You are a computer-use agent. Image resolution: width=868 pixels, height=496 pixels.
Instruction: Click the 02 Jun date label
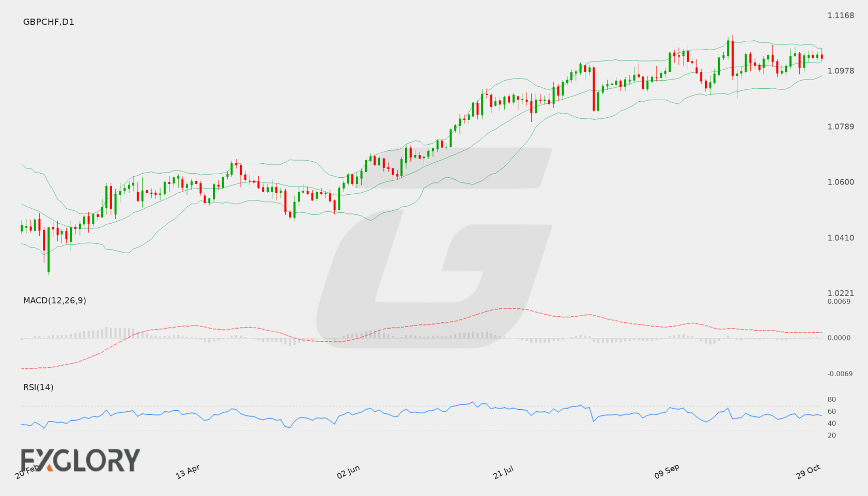click(348, 471)
